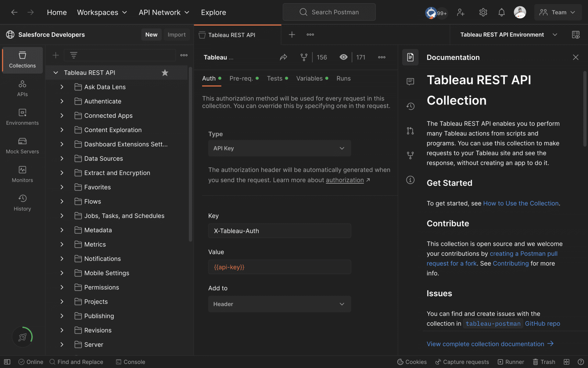Click the bootcamp rocket progress icon
588x368 pixels.
tap(22, 337)
